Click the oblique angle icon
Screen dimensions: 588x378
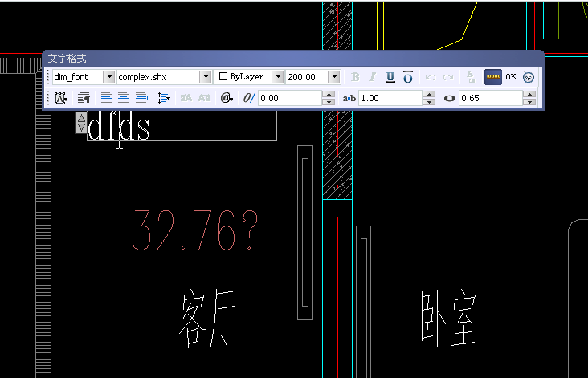click(249, 98)
